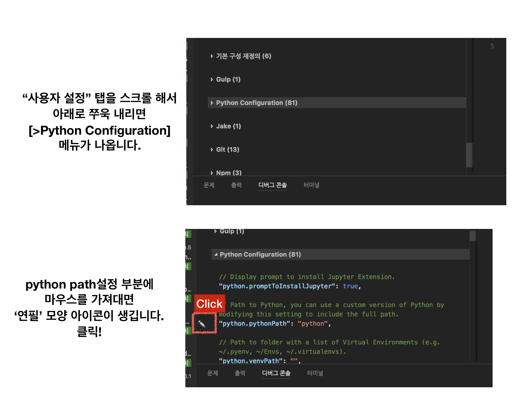Expand the Jake (1) settings group
The image size is (532, 399).
click(228, 126)
